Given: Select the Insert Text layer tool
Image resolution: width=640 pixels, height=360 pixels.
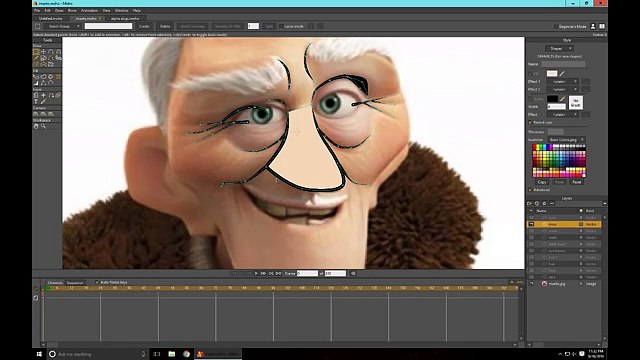Looking at the screenshot, I should coord(36,101).
